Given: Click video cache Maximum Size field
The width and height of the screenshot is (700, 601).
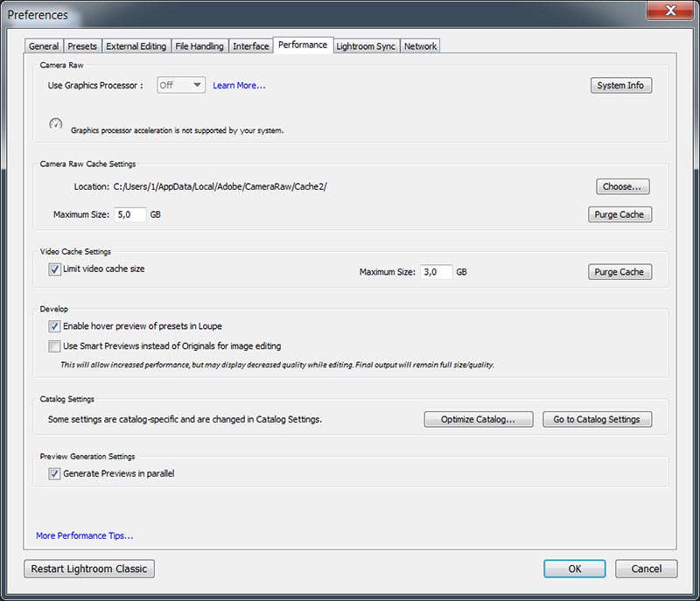Looking at the screenshot, I should 436,272.
